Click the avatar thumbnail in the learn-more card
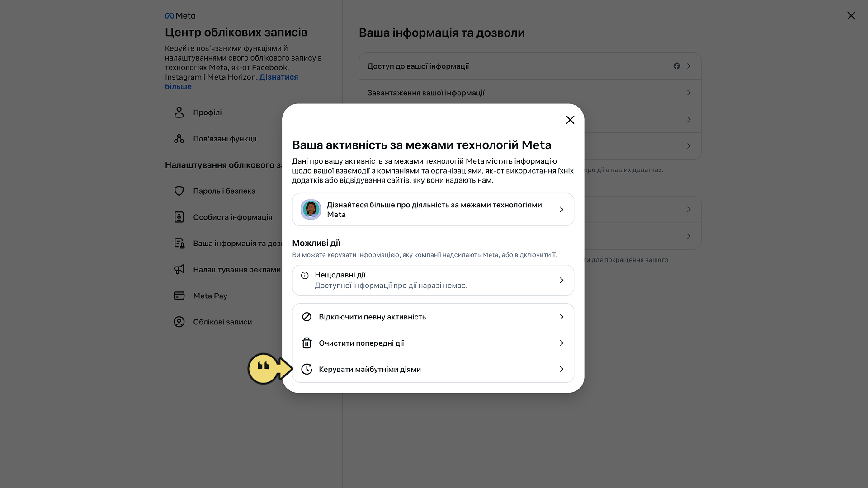The image size is (868, 488). pyautogui.click(x=311, y=210)
